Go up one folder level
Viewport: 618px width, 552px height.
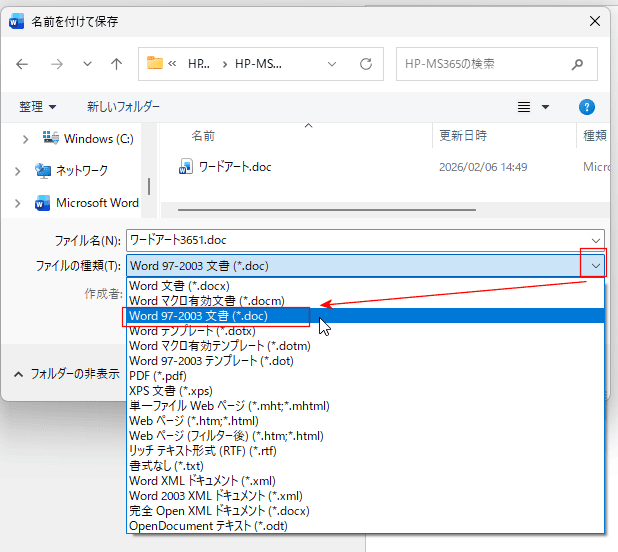tap(116, 64)
